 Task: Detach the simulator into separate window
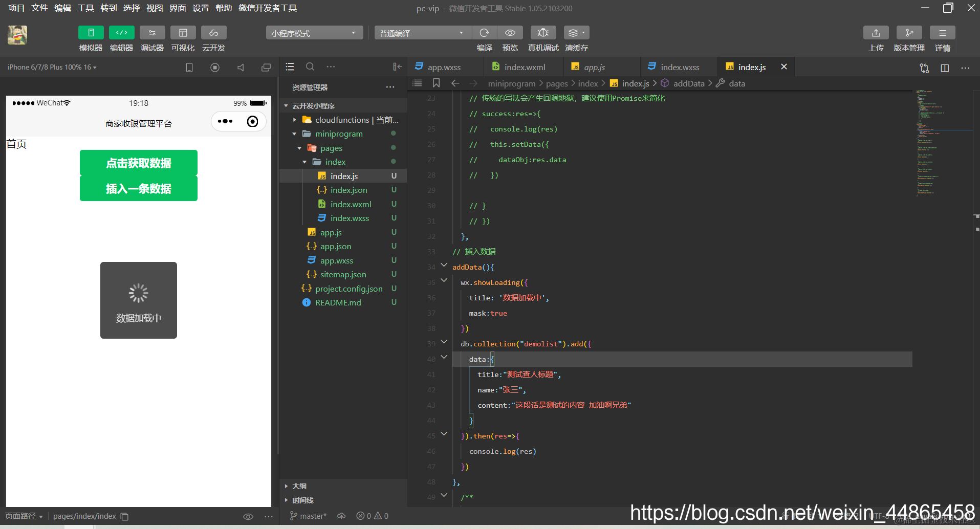point(266,67)
